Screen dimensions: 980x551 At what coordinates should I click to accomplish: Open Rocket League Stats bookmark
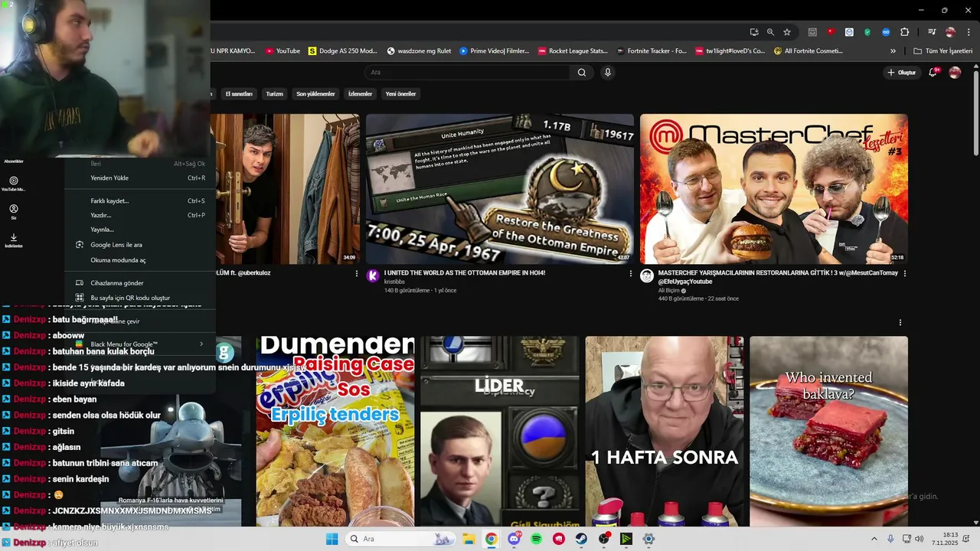click(573, 51)
